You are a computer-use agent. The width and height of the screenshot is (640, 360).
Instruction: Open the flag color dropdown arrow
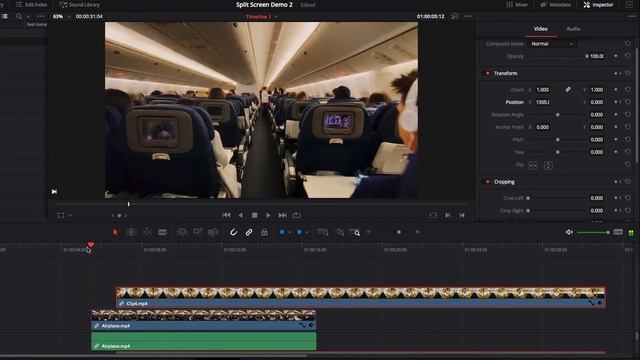[289, 233]
